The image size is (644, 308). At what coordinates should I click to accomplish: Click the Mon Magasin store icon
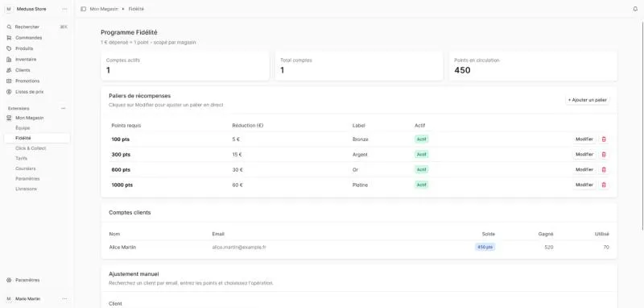point(9,118)
